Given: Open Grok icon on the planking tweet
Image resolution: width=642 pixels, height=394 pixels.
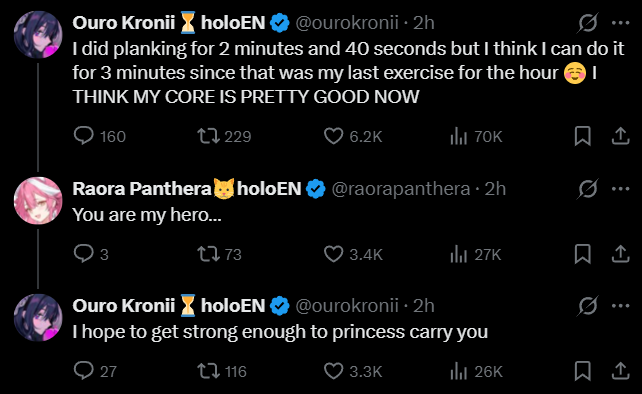Looking at the screenshot, I should pos(588,23).
